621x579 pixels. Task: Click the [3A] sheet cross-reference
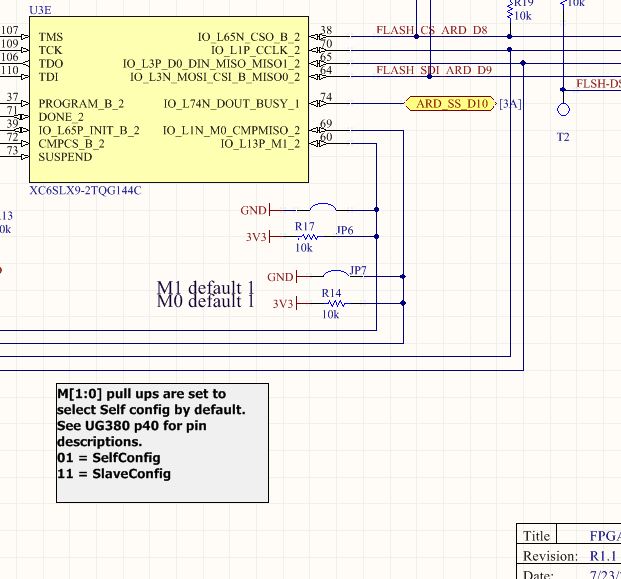[509, 104]
